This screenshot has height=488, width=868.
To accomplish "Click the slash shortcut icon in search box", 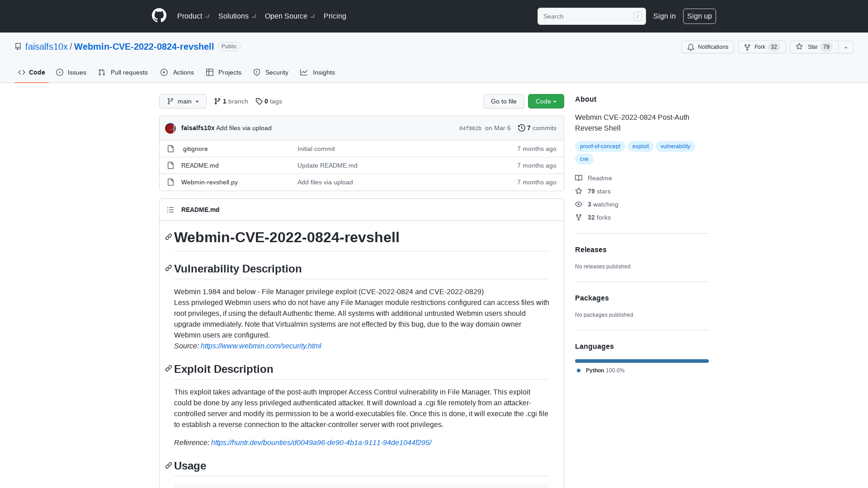I will click(x=637, y=16).
